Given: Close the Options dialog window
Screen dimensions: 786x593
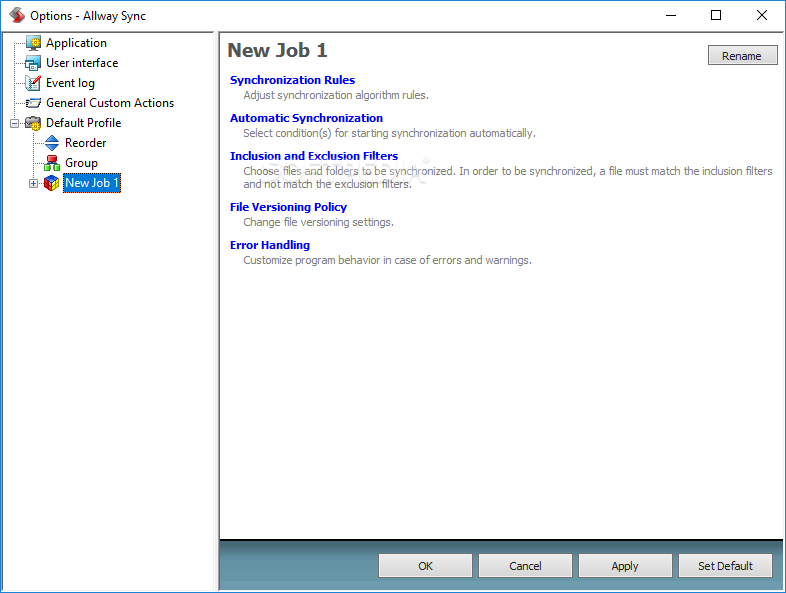Looking at the screenshot, I should tap(761, 16).
